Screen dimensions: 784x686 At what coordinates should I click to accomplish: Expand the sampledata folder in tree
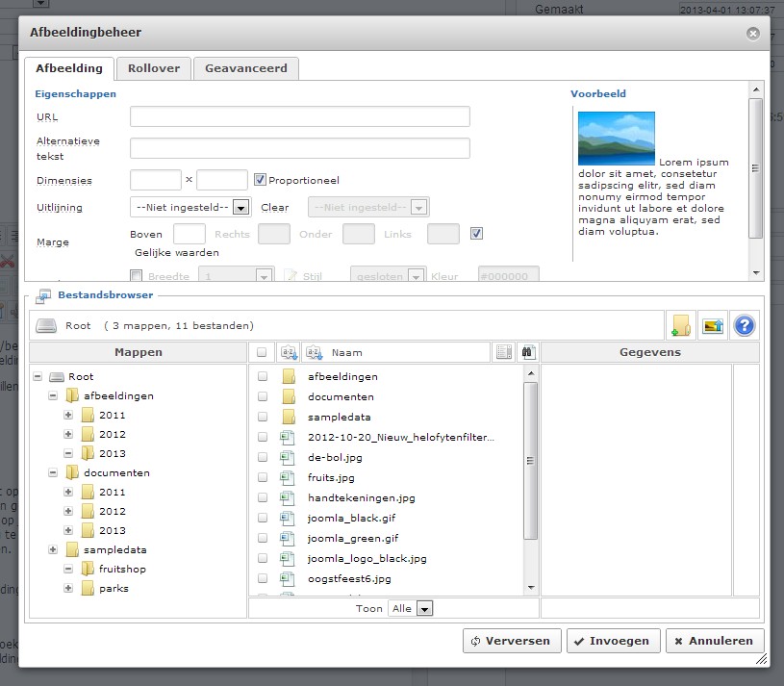53,549
